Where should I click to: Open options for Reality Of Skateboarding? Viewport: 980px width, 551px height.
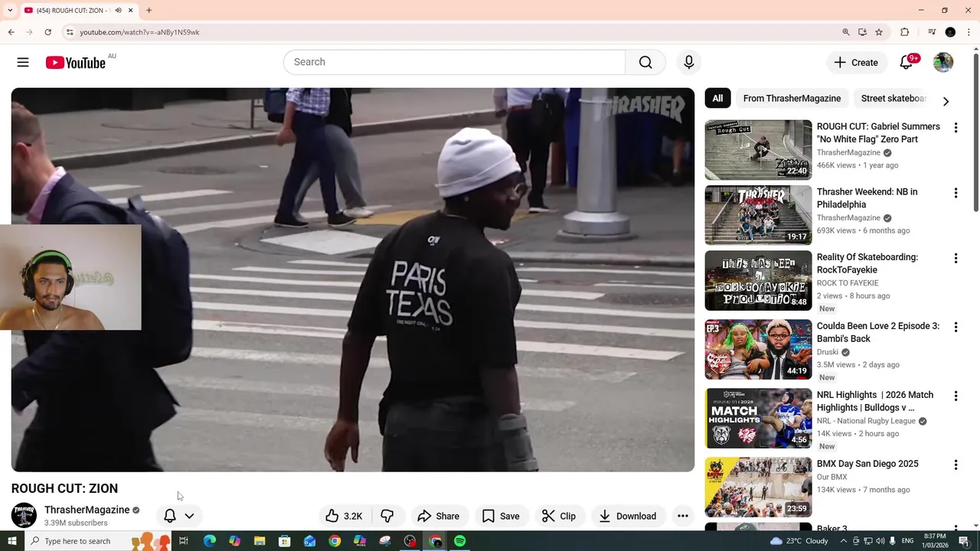(955, 259)
